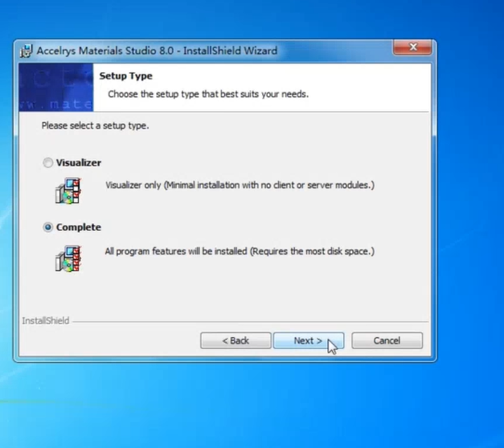Click the 'Setup Type' heading
This screenshot has height=448, width=504.
tap(125, 76)
